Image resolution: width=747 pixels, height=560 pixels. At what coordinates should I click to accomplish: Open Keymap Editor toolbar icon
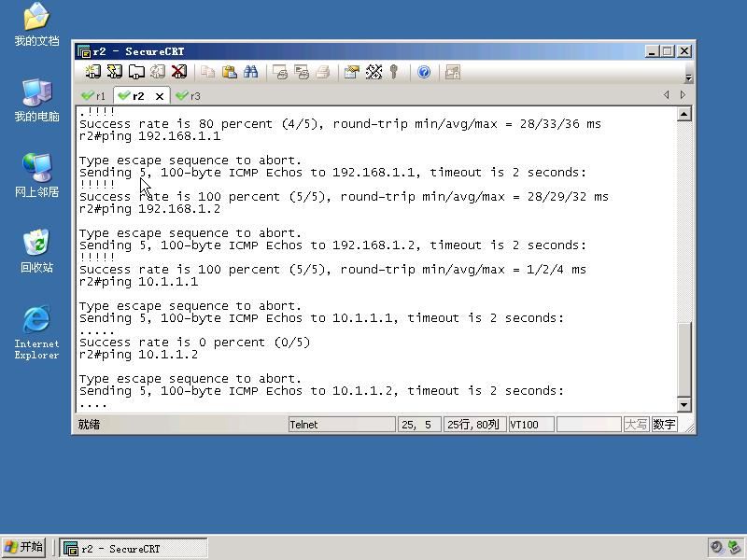click(x=373, y=72)
